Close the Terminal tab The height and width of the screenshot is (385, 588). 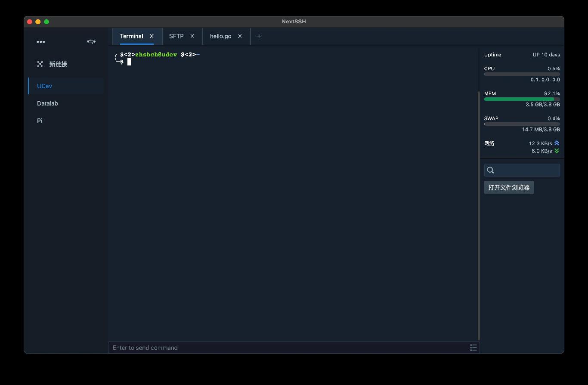click(152, 36)
